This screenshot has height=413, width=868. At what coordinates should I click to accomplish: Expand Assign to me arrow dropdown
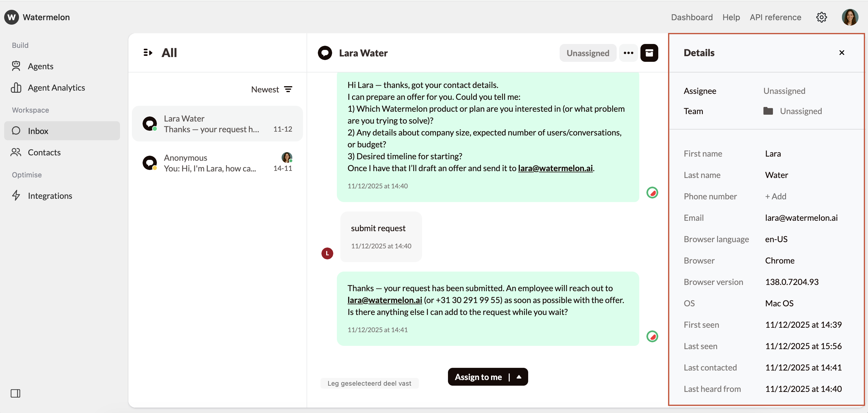pyautogui.click(x=519, y=377)
